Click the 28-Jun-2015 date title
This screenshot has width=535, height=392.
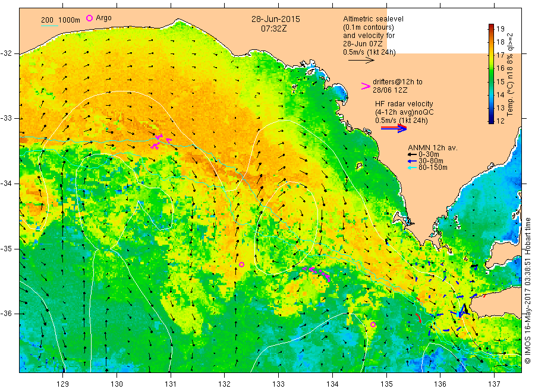coord(276,19)
